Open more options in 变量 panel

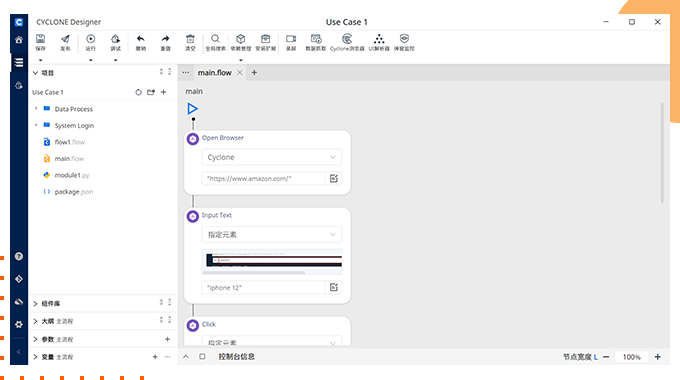(x=167, y=357)
